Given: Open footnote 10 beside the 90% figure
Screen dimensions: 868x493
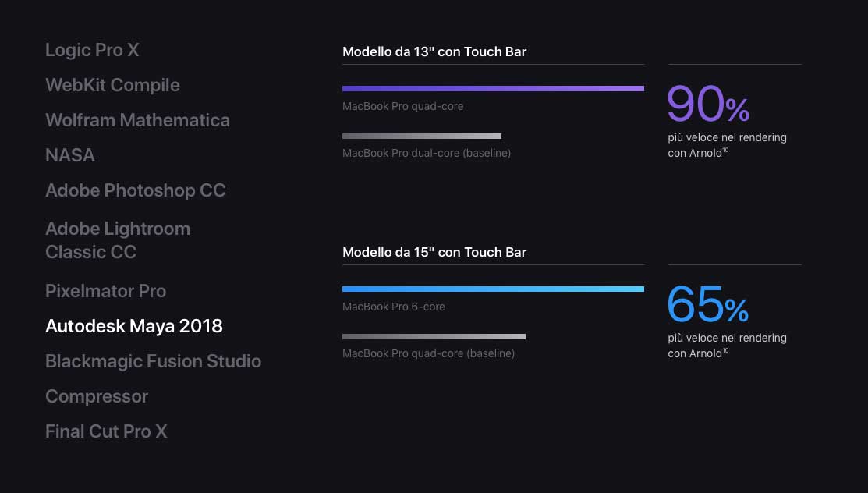Looking at the screenshot, I should point(726,151).
